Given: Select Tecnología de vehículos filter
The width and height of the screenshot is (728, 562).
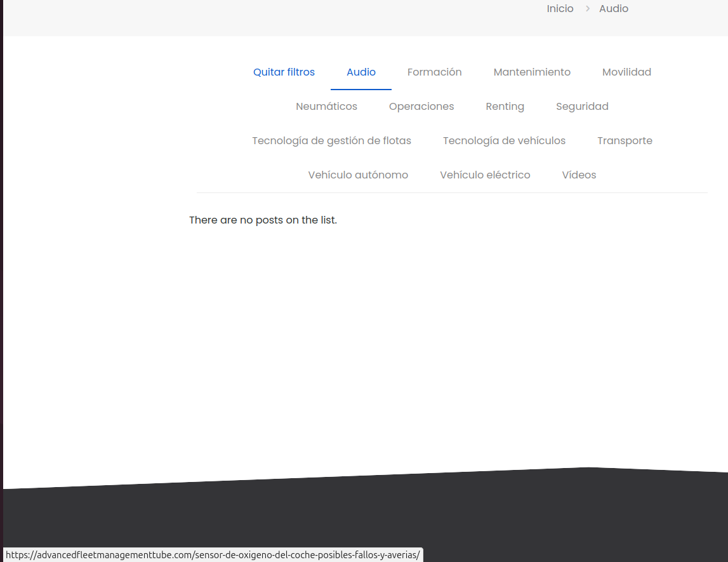Looking at the screenshot, I should [x=504, y=141].
